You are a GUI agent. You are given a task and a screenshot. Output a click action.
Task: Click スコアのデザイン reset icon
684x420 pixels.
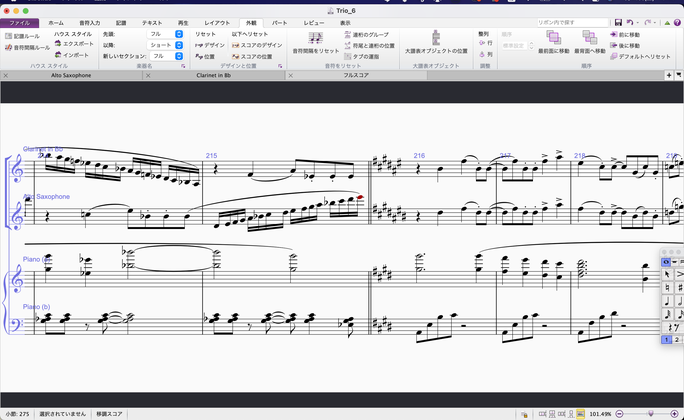point(235,45)
